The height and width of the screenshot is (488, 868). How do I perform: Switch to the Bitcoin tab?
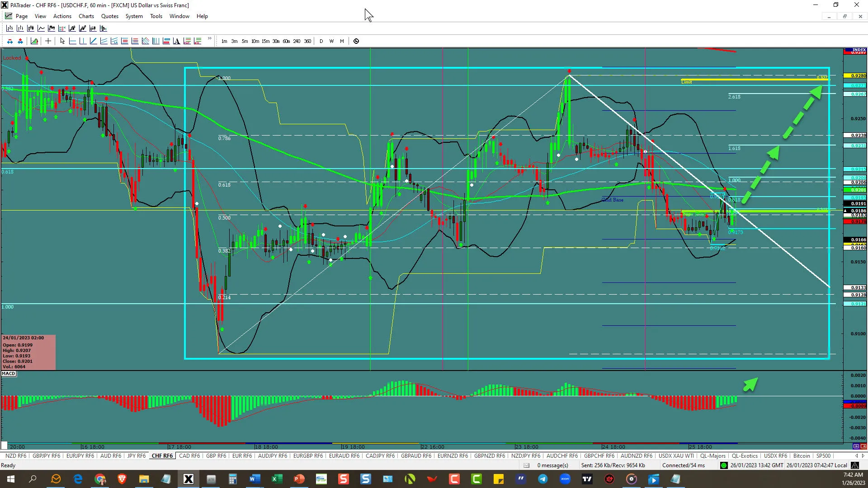coord(802,456)
